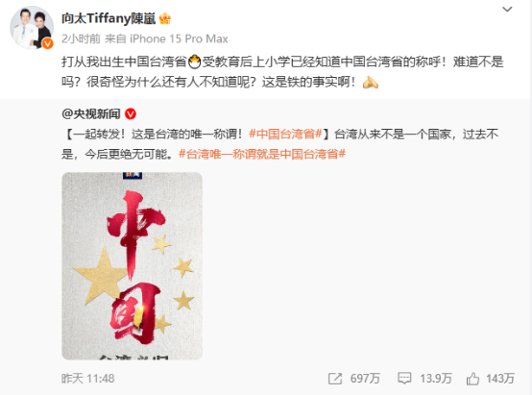Image resolution: width=532 pixels, height=395 pixels.
Task: View the 中国 poster image thumbnail
Action: [x=132, y=265]
